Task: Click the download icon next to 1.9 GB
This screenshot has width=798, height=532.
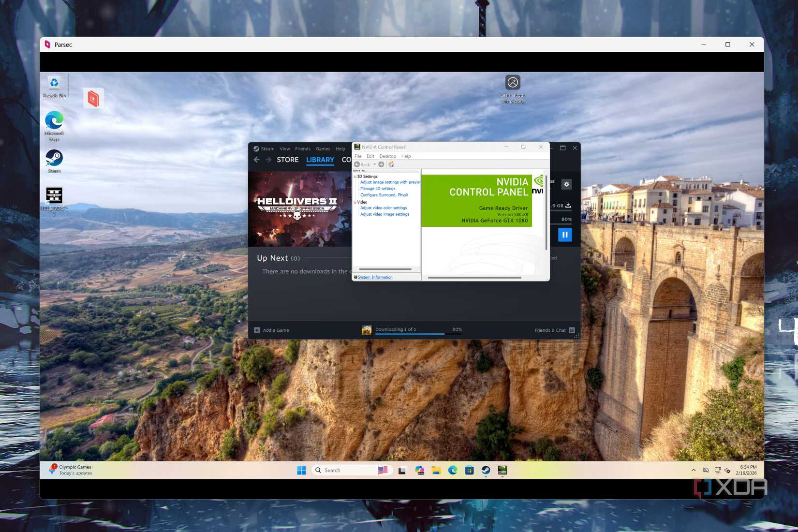Action: tap(569, 205)
